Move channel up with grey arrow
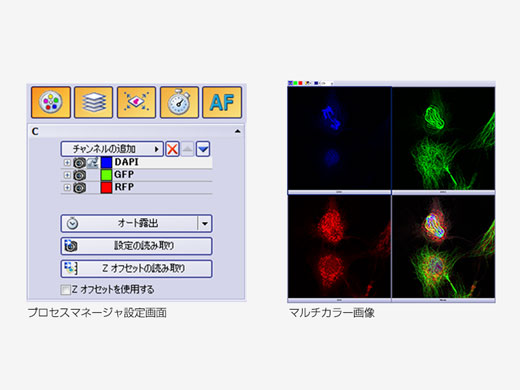This screenshot has height=390, width=520. pos(187,149)
